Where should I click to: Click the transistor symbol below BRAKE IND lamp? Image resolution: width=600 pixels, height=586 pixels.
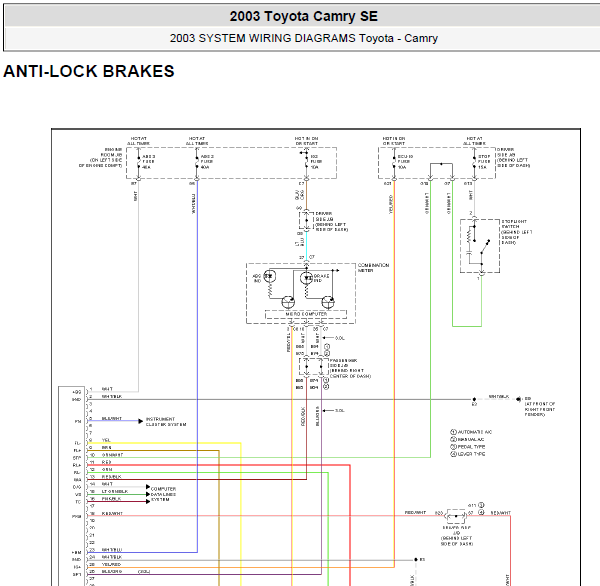pos(328,302)
